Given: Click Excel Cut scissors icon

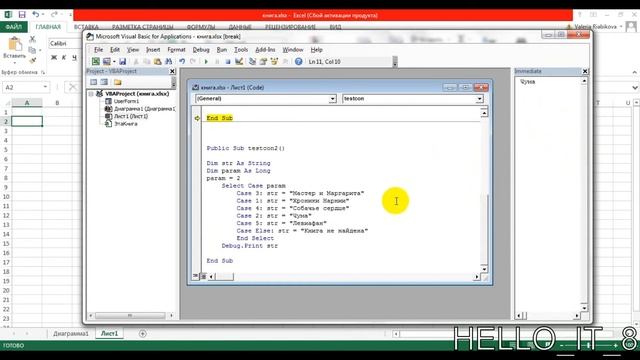Looking at the screenshot, I should click(33, 39).
